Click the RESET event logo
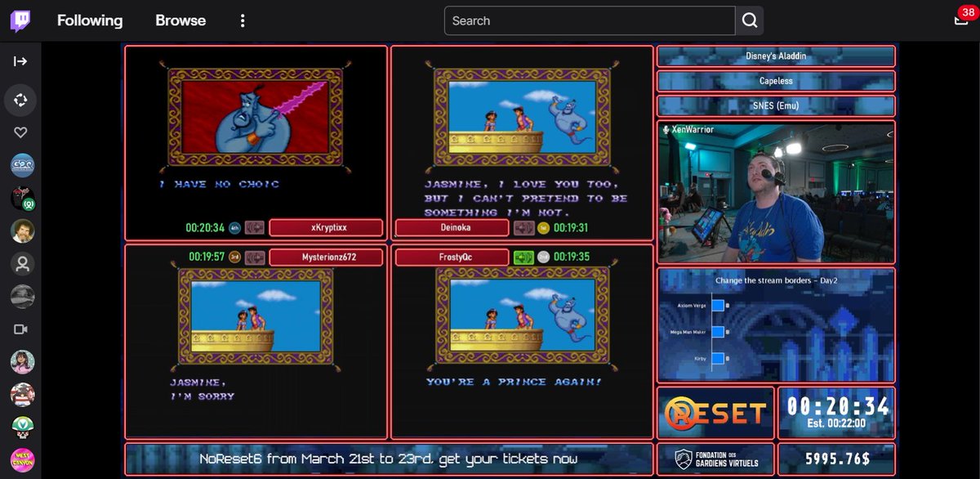This screenshot has height=479, width=980. [x=715, y=413]
